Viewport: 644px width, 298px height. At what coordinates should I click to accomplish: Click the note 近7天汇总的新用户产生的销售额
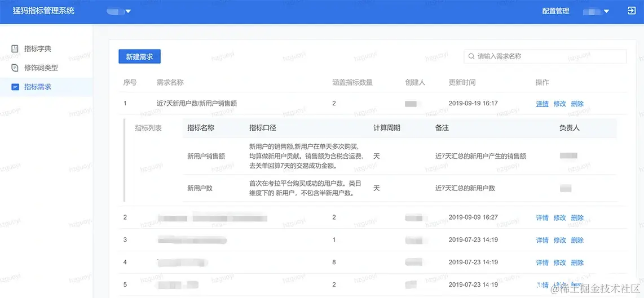tap(481, 156)
